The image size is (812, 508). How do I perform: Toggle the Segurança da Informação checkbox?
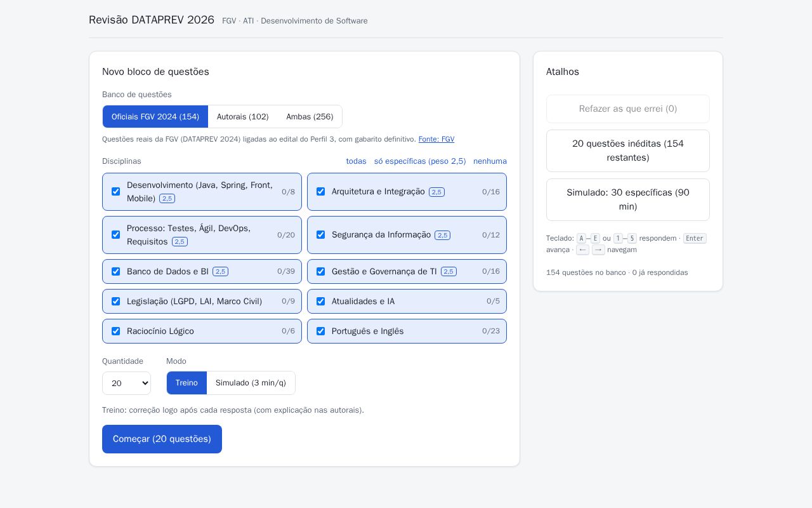[320, 235]
